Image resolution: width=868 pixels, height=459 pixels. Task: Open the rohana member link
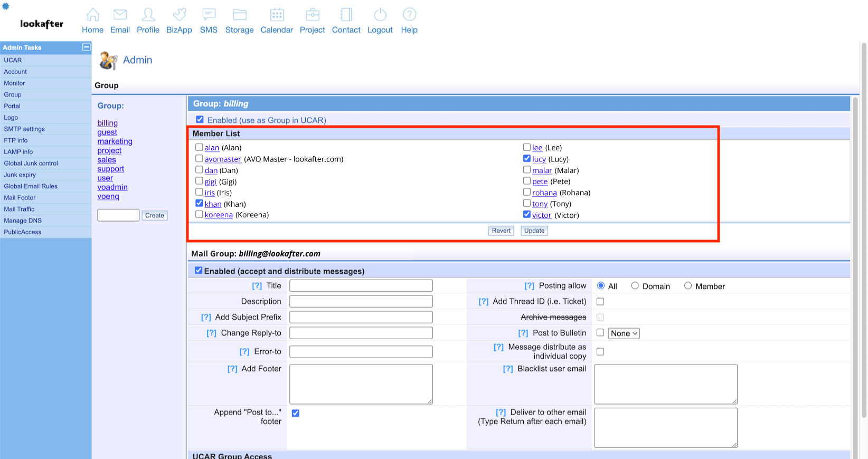544,193
